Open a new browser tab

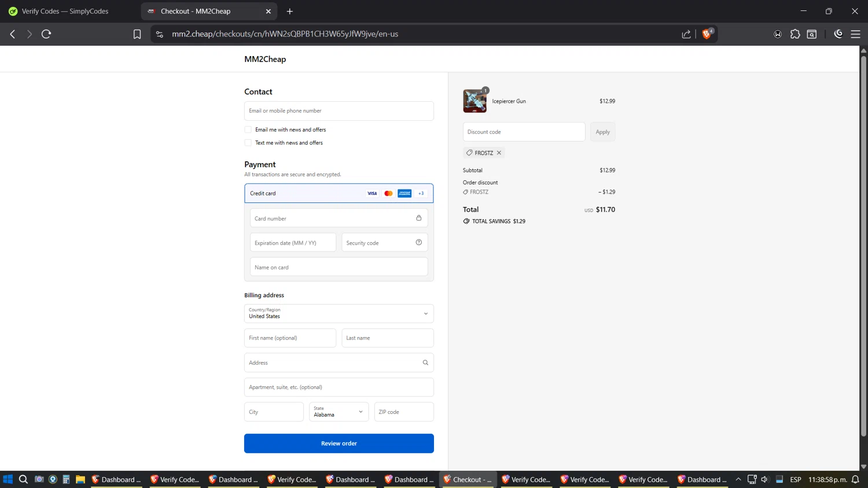click(290, 11)
